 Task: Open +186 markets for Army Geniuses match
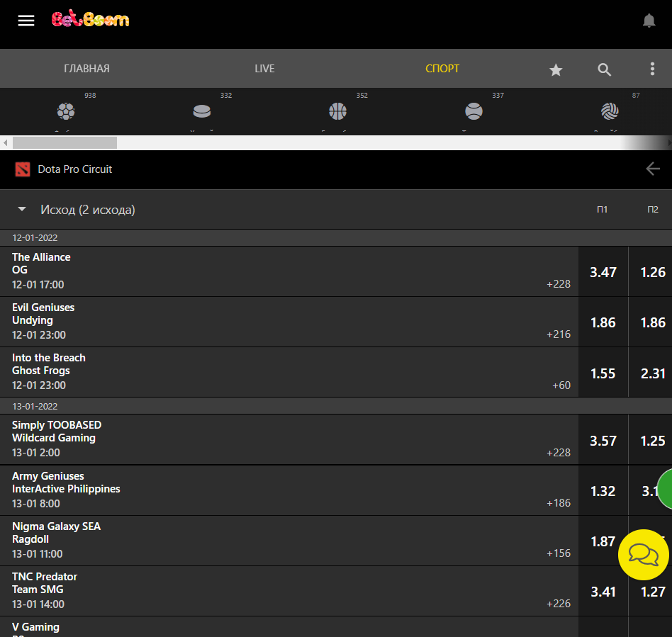click(x=559, y=503)
